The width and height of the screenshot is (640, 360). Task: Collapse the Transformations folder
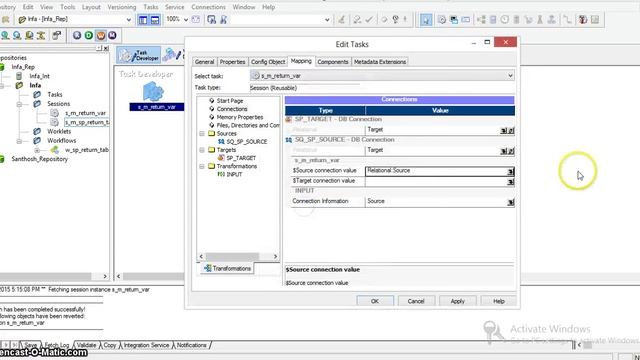tap(202, 166)
